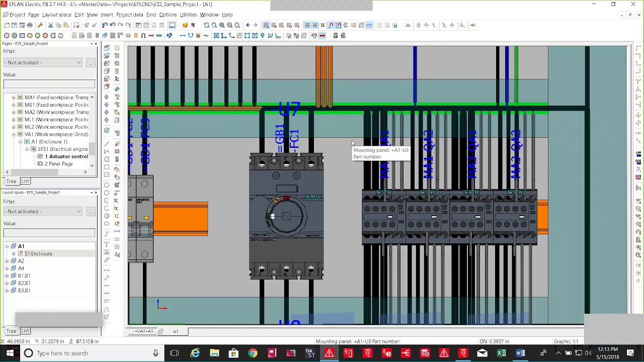The width and height of the screenshot is (644, 362).
Task: Open Excel from the taskbar
Action: (x=501, y=353)
